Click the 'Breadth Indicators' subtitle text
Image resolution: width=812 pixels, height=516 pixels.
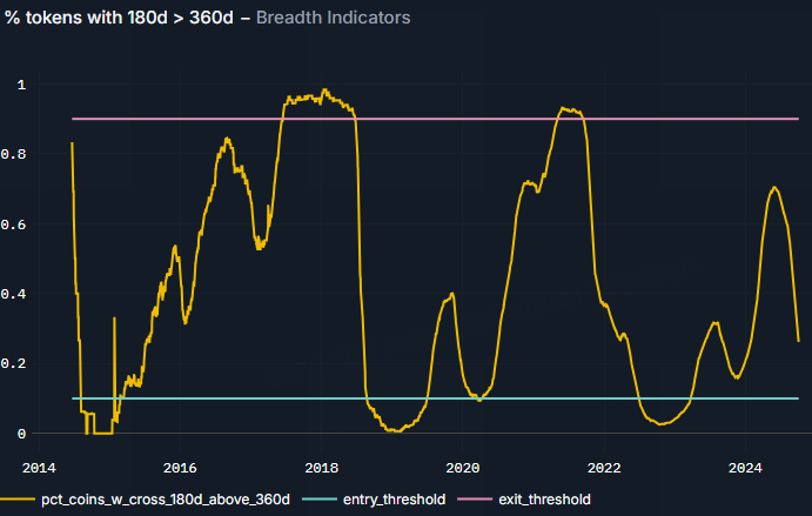[333, 18]
